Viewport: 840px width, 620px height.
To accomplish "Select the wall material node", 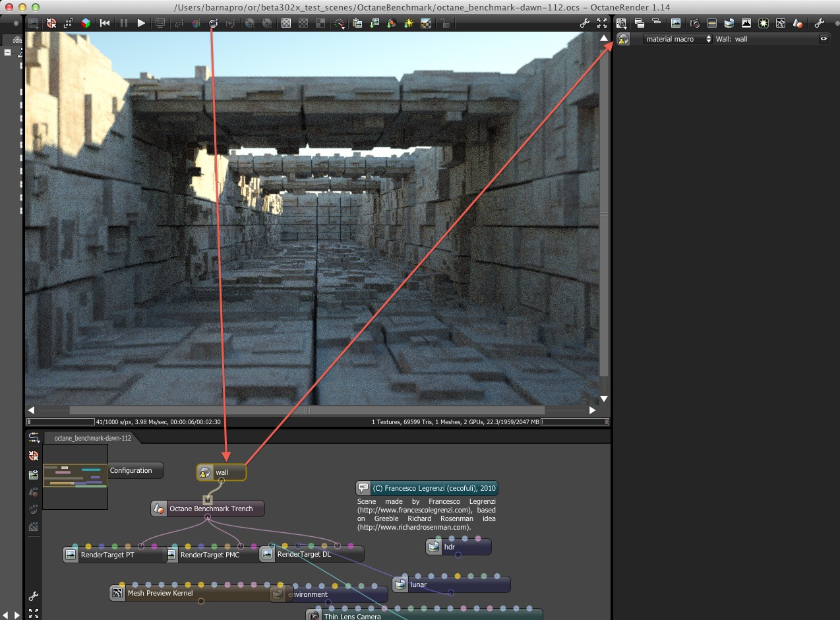I will pos(222,472).
